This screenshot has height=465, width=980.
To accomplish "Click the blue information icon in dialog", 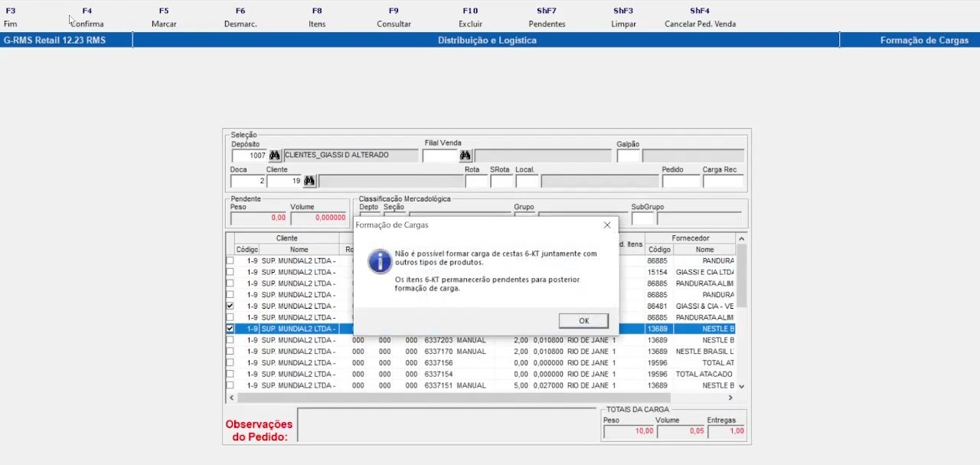I will pos(380,261).
